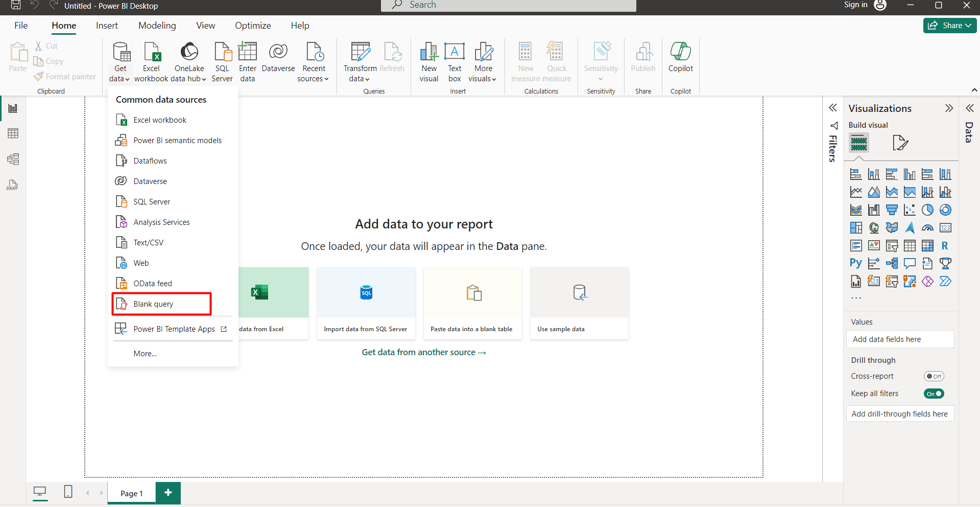The height and width of the screenshot is (507, 980).
Task: Select the Pie chart visual
Action: [927, 210]
